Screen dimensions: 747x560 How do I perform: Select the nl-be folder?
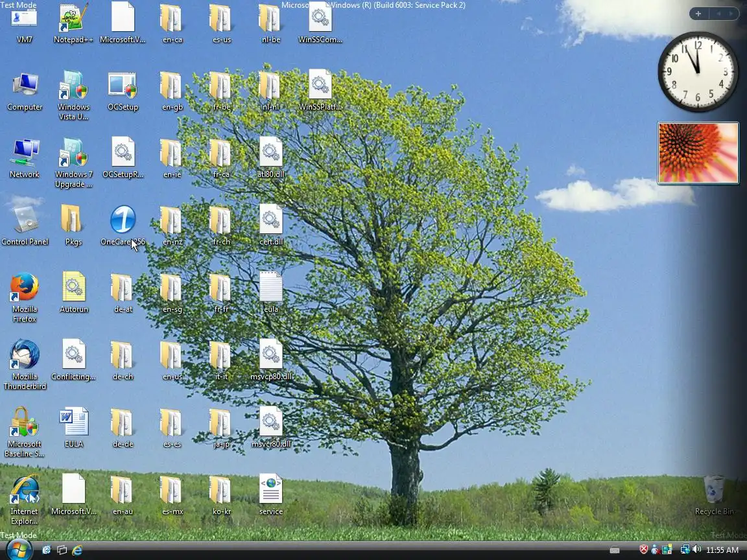pyautogui.click(x=270, y=23)
